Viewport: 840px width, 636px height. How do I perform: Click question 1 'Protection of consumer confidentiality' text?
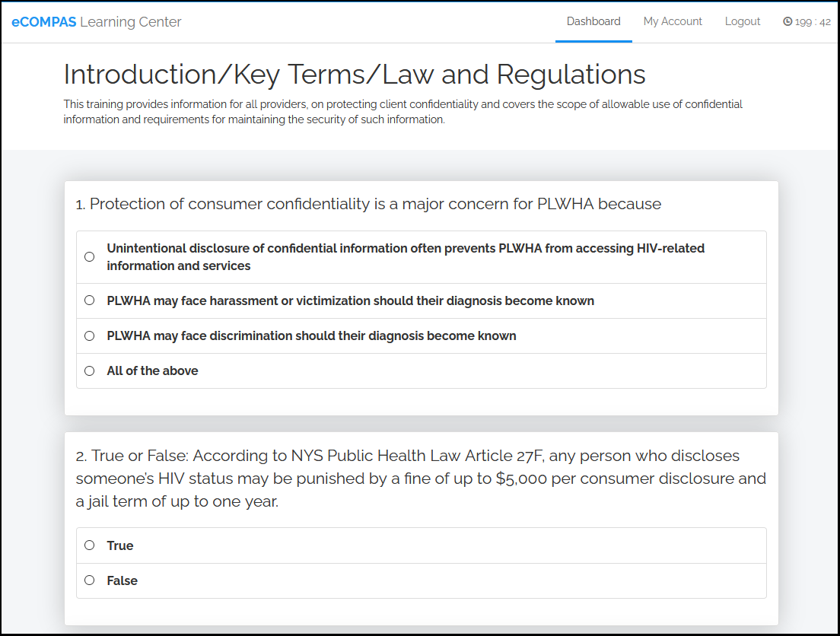368,204
